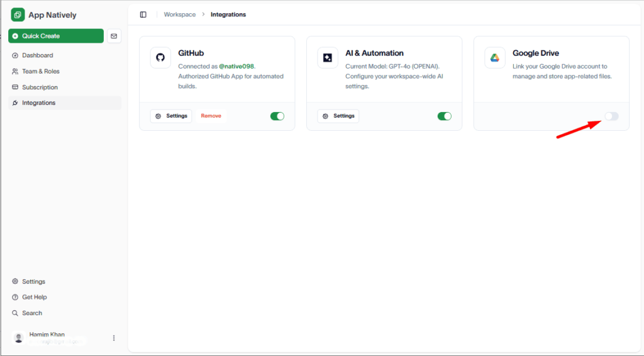Click the Search magnifier icon
Image resolution: width=644 pixels, height=356 pixels.
[x=15, y=313]
